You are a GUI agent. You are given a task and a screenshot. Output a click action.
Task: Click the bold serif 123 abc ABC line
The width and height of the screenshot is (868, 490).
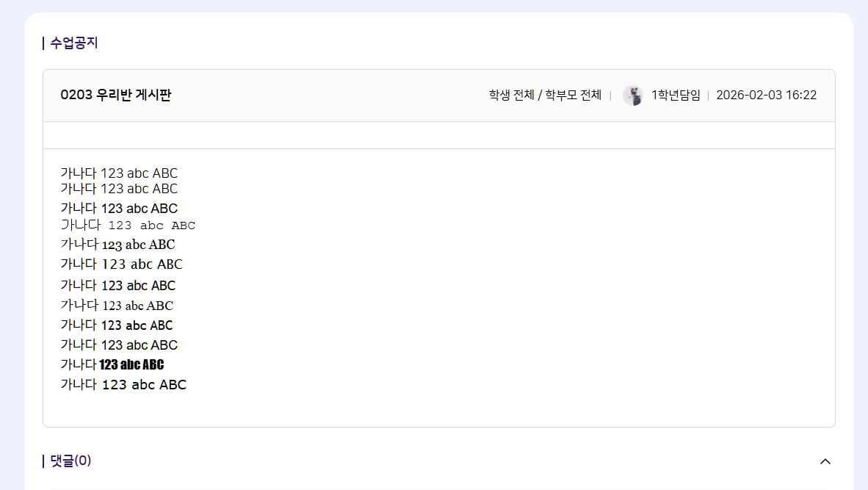pos(117,245)
